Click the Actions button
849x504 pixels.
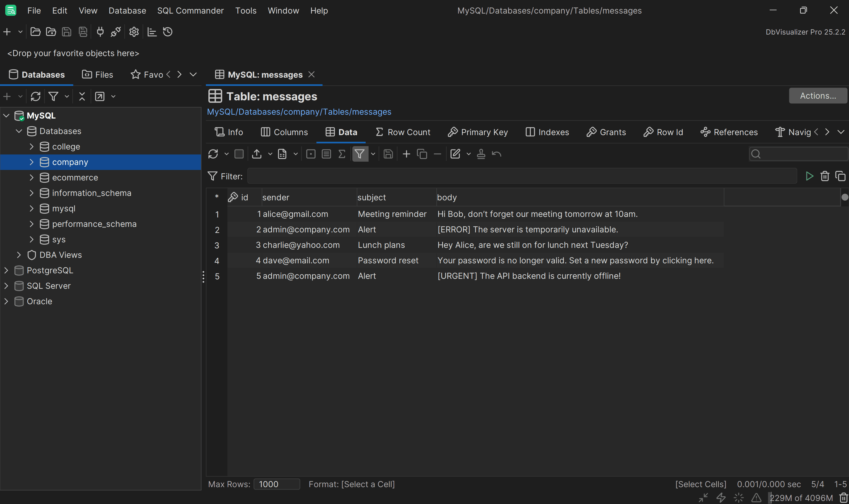point(818,96)
